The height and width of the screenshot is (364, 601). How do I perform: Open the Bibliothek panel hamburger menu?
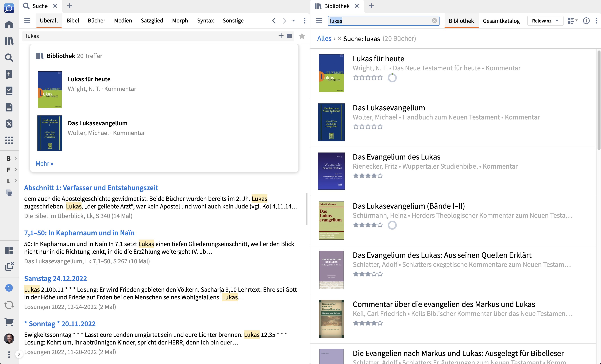point(319,21)
